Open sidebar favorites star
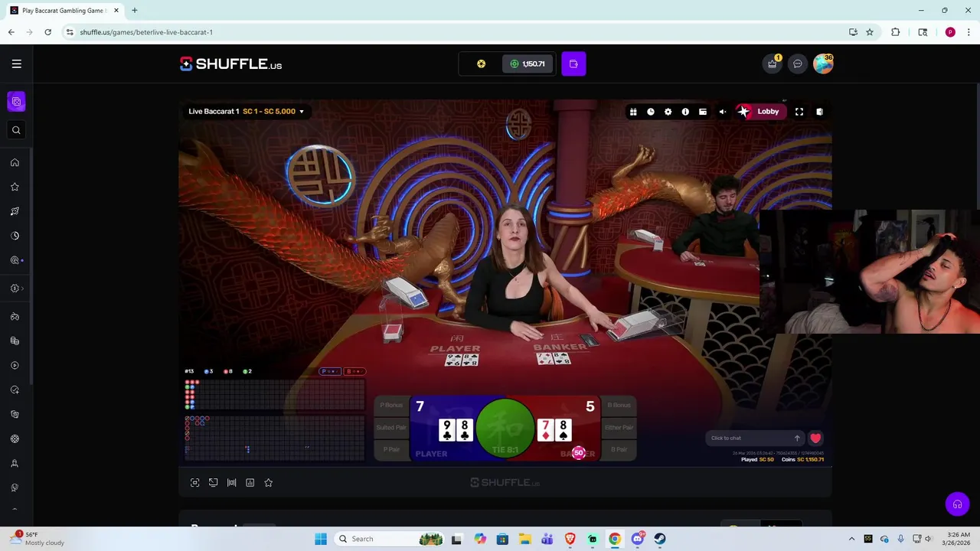 [x=15, y=187]
